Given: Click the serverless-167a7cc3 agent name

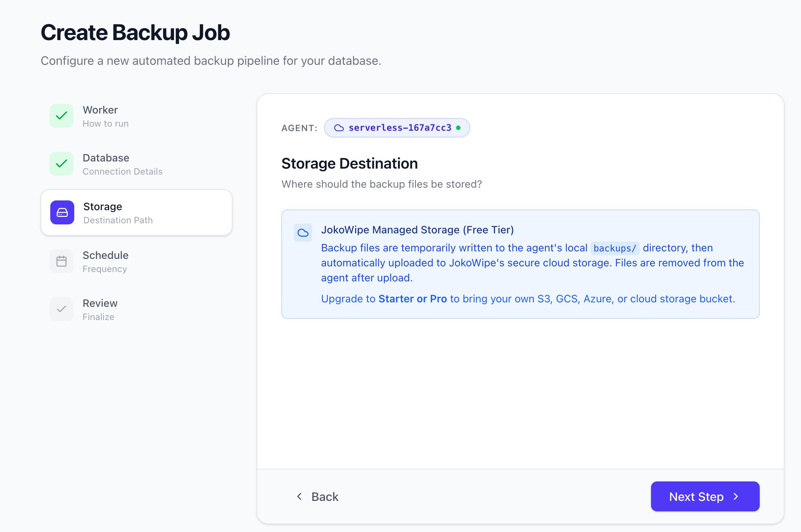Looking at the screenshot, I should 400,128.
